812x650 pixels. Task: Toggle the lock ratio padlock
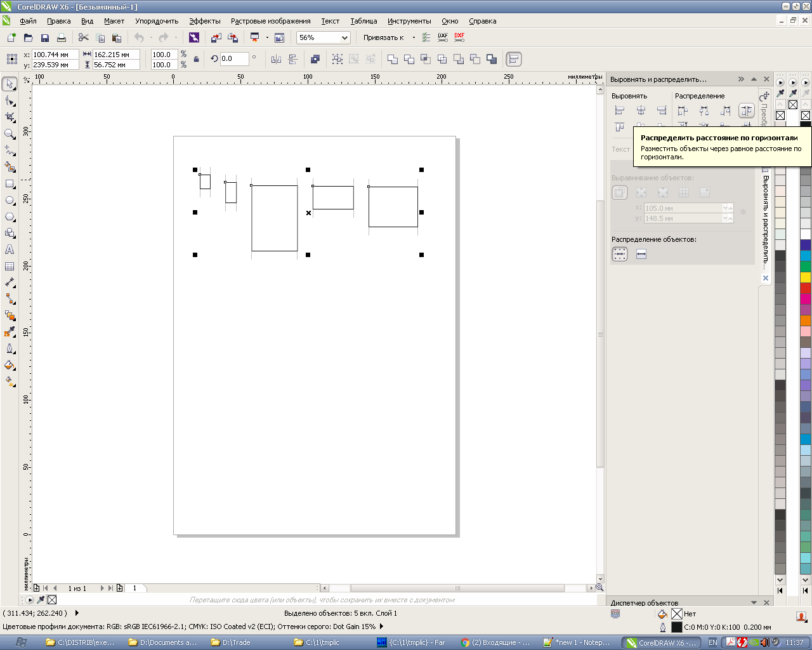[197, 60]
